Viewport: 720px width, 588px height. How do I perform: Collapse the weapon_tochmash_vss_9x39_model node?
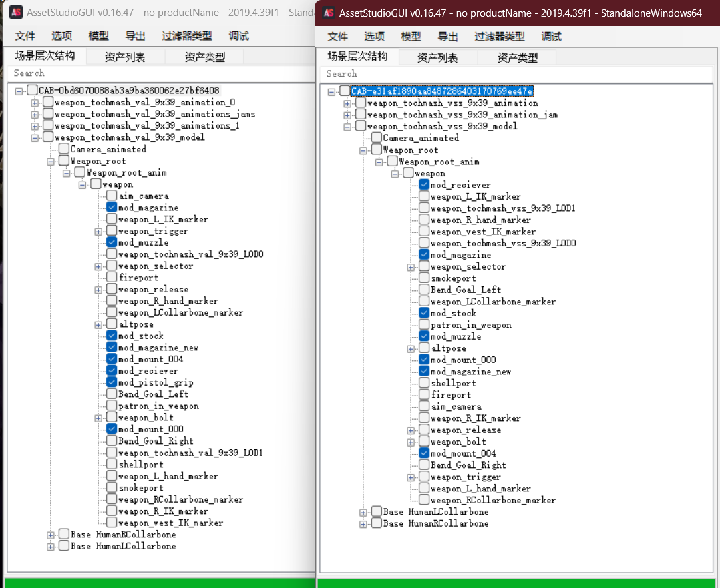point(347,127)
